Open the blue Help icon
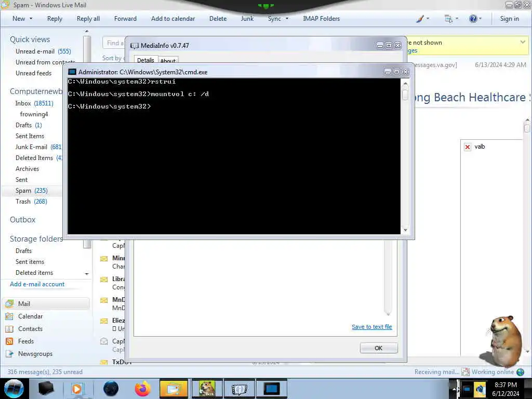 (x=473, y=19)
